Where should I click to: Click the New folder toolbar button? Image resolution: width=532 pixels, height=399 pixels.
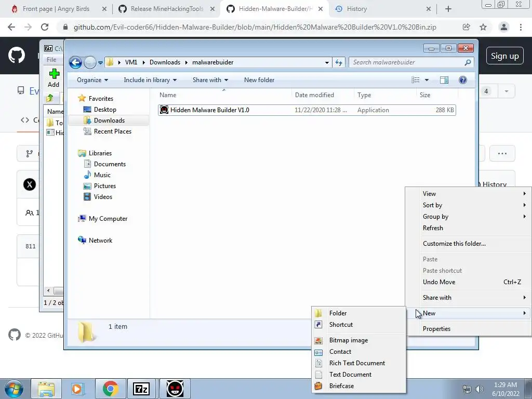(x=259, y=80)
